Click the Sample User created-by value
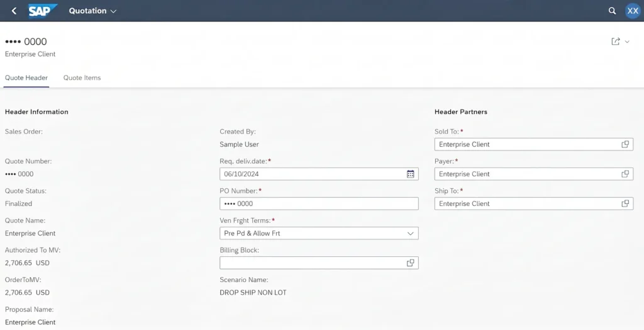 pos(239,144)
